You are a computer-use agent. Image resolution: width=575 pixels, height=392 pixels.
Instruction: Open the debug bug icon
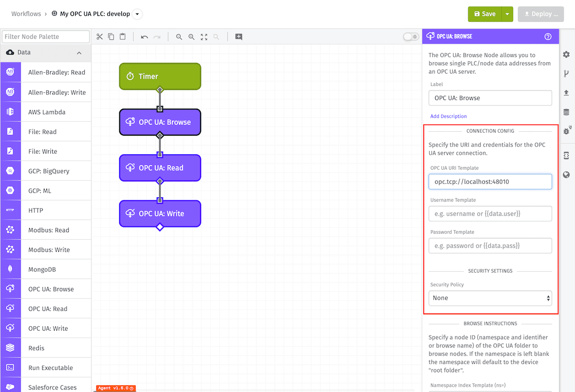[x=567, y=130]
